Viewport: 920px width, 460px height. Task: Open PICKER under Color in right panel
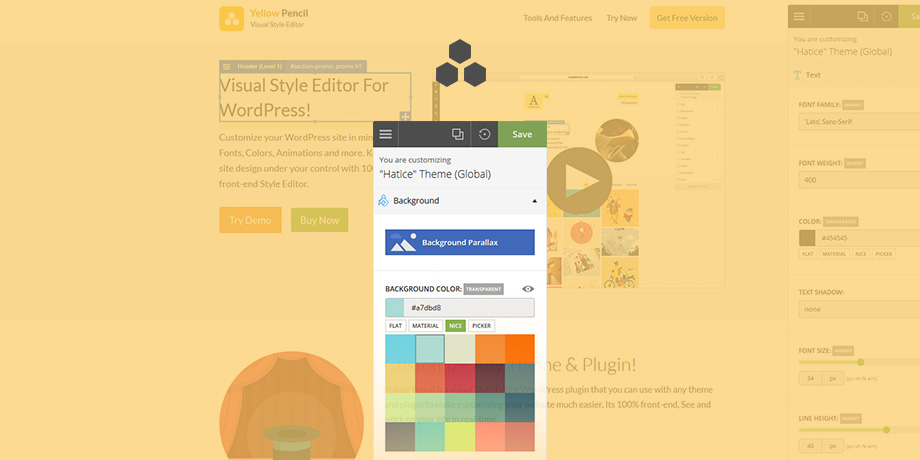pyautogui.click(x=884, y=254)
